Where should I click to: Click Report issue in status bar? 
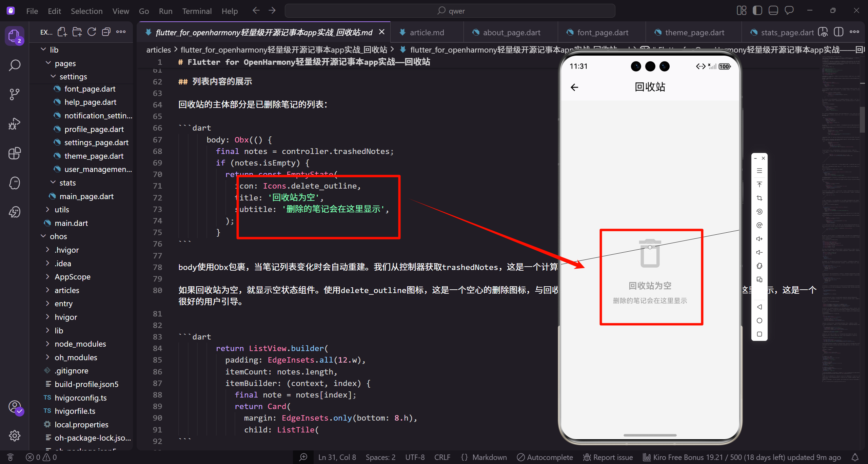click(608, 457)
